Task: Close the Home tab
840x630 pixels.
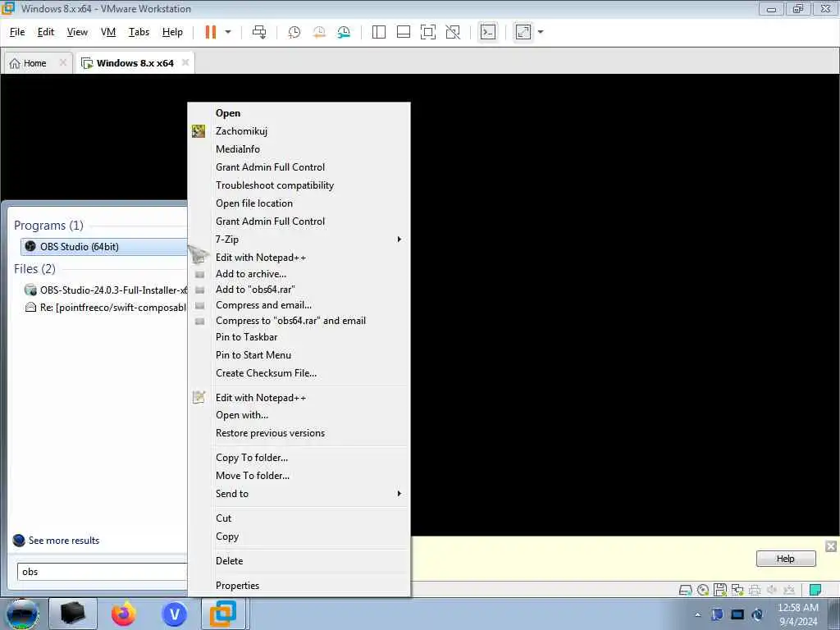Action: [62, 62]
